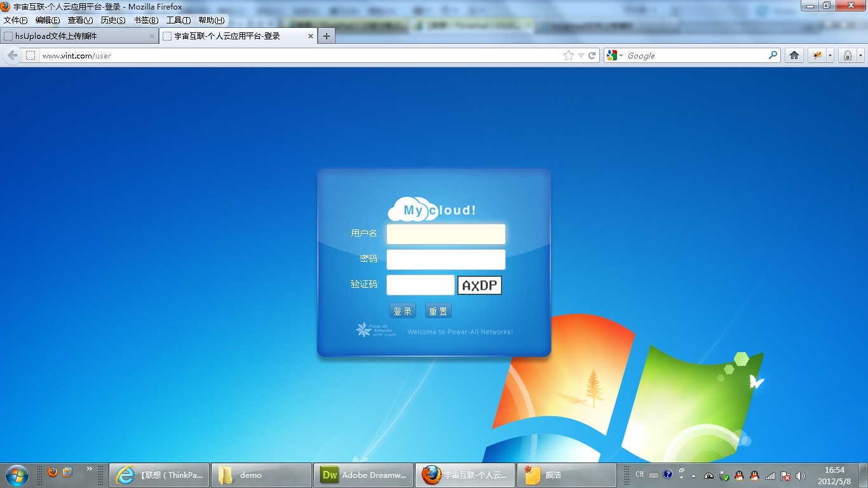
Task: Open the network signal tray icon
Action: [x=770, y=475]
